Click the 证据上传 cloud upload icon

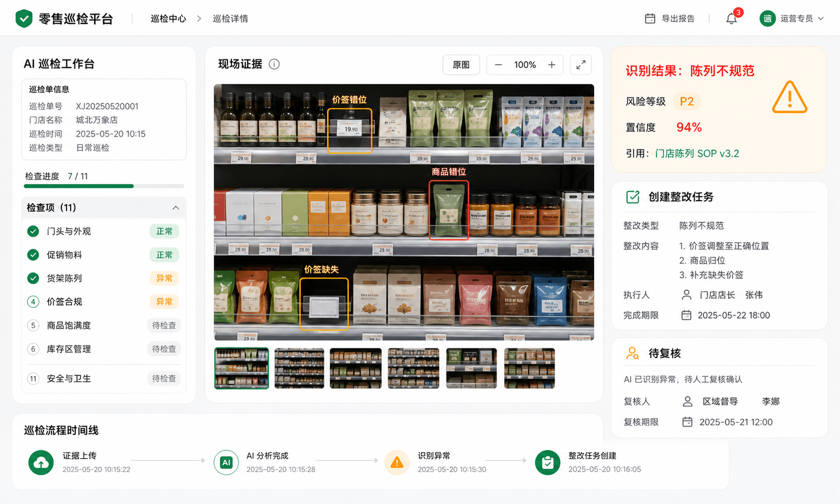[41, 463]
